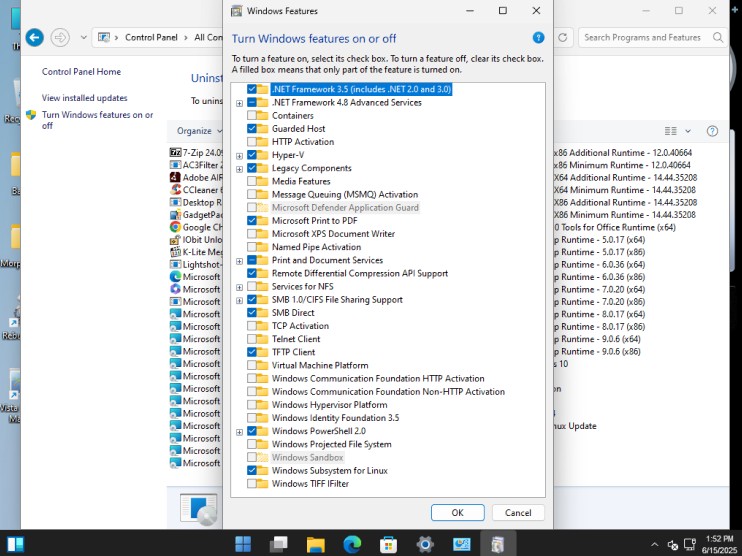Click the Control Panel back arrow
This screenshot has width=742, height=556.
coord(35,37)
